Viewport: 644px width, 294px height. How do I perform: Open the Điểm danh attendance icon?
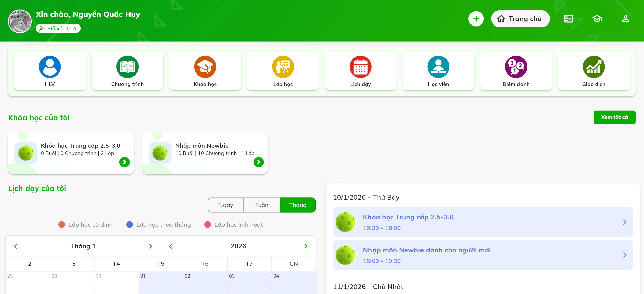pyautogui.click(x=516, y=67)
